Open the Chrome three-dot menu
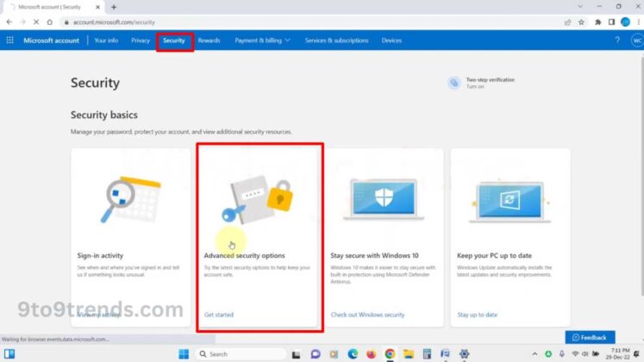 pos(639,22)
